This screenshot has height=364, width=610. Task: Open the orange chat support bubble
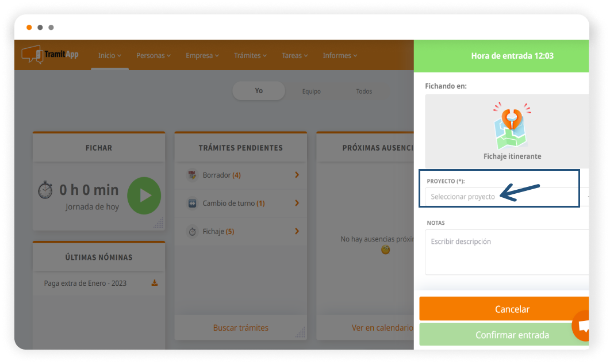[582, 325]
